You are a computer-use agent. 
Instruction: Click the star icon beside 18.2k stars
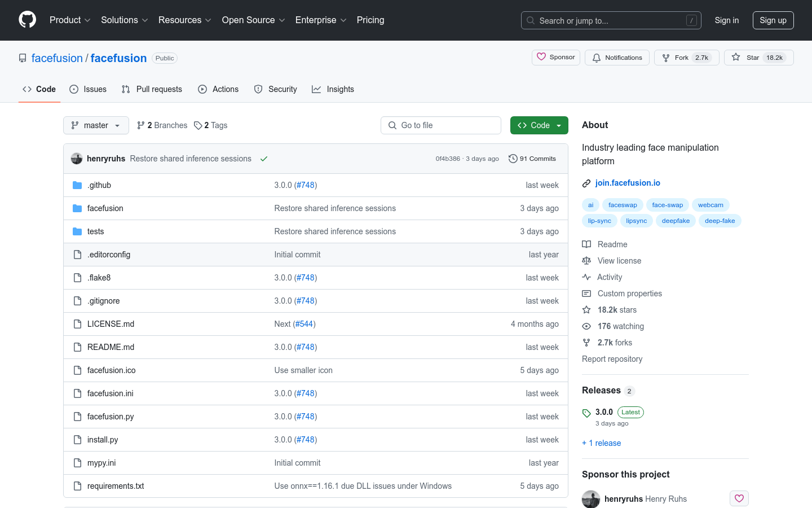point(586,310)
